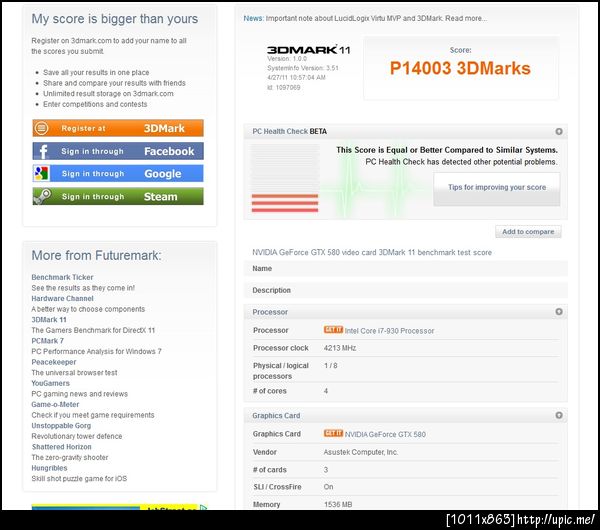Click the Name field row
The height and width of the screenshot is (530, 600).
click(406, 269)
